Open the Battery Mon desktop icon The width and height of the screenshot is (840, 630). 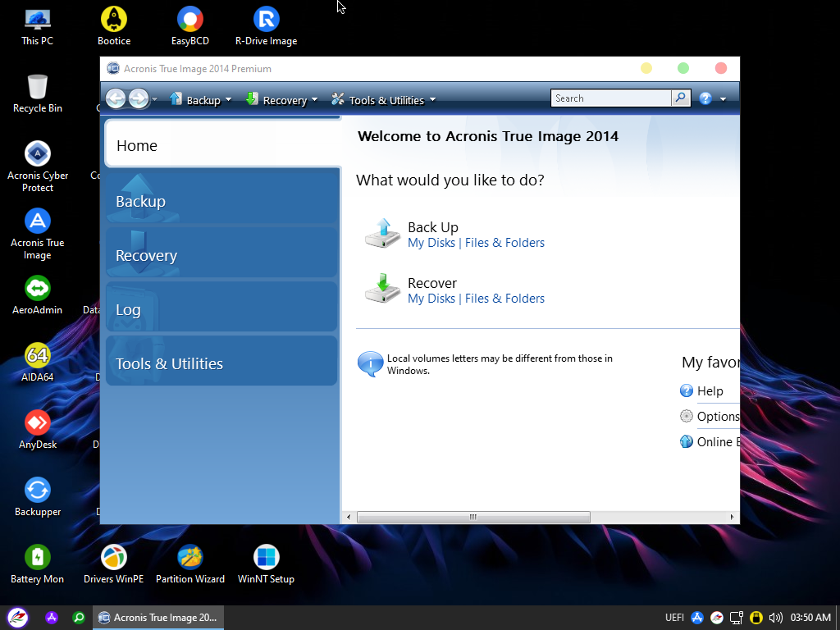tap(38, 564)
